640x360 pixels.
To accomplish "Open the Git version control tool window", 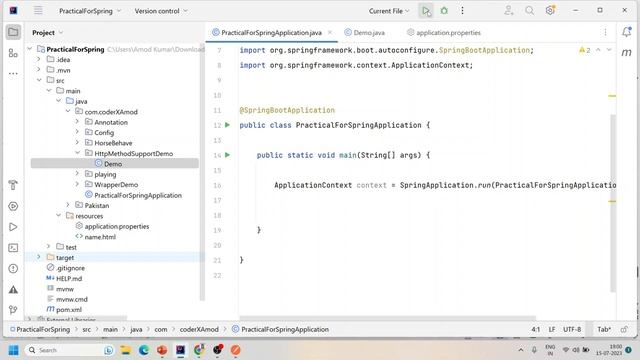I will pyautogui.click(x=13, y=310).
